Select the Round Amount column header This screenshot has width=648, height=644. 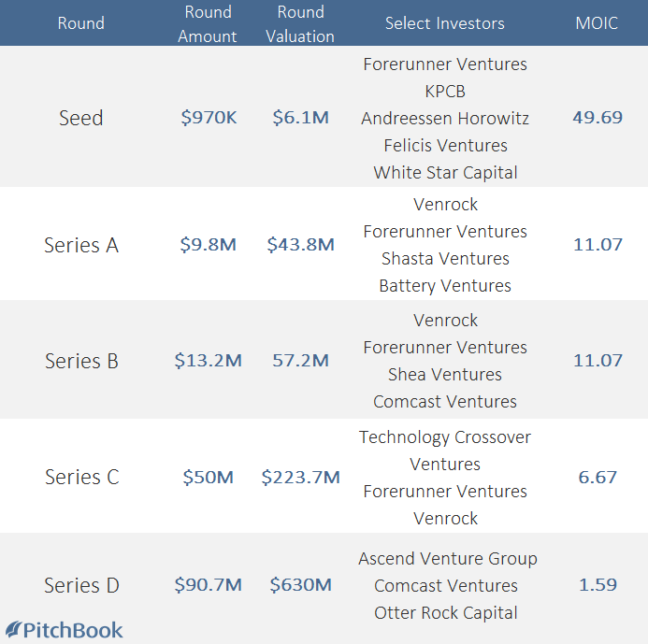[208, 24]
